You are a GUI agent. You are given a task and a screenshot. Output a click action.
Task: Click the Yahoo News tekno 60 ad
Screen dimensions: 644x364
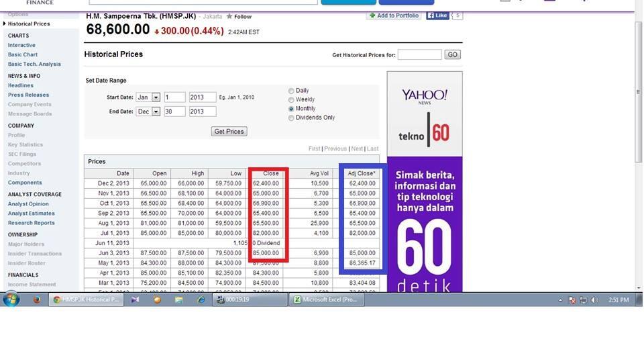425,182
